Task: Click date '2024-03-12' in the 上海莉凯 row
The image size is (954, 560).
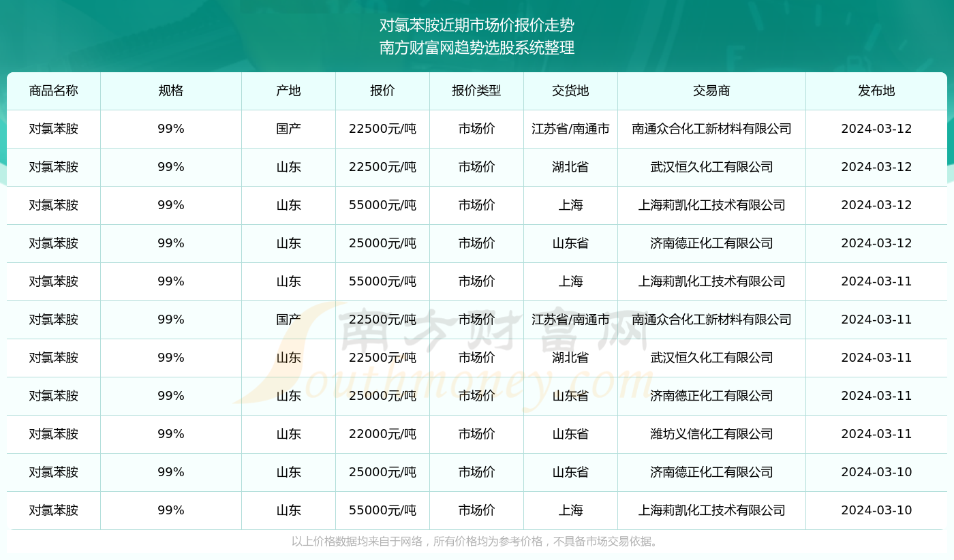Action: click(876, 205)
